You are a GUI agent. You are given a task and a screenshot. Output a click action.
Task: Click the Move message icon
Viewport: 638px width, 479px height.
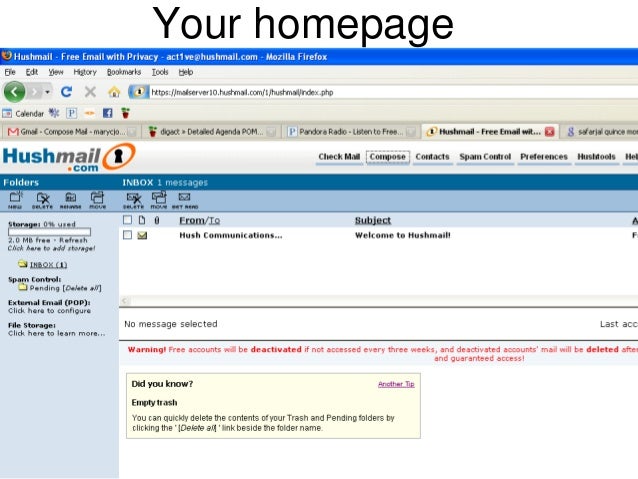tap(159, 200)
